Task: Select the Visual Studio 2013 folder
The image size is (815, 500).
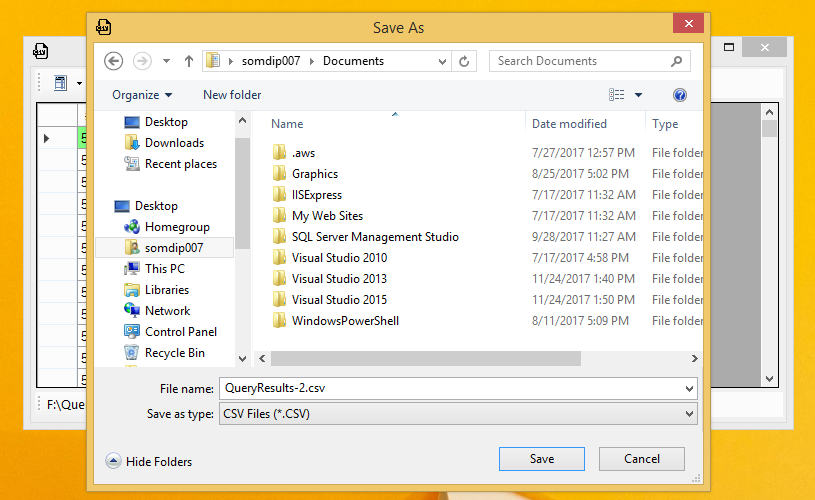Action: coord(339,279)
